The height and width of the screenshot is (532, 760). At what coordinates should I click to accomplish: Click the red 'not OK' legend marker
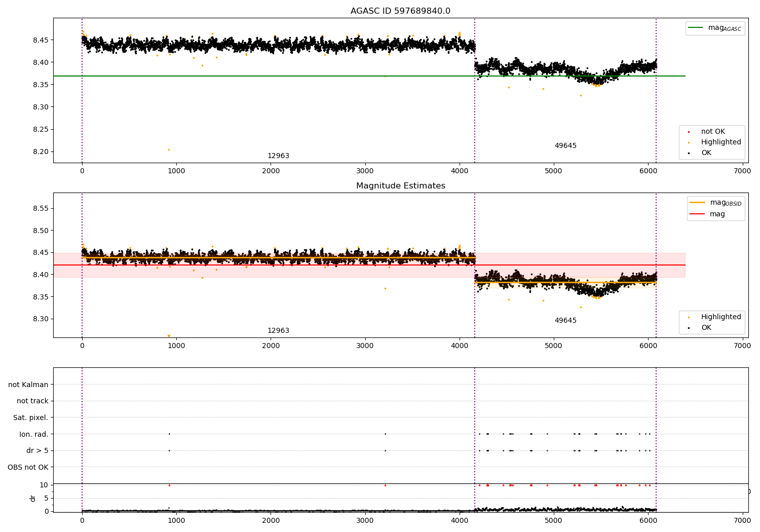pyautogui.click(x=689, y=132)
